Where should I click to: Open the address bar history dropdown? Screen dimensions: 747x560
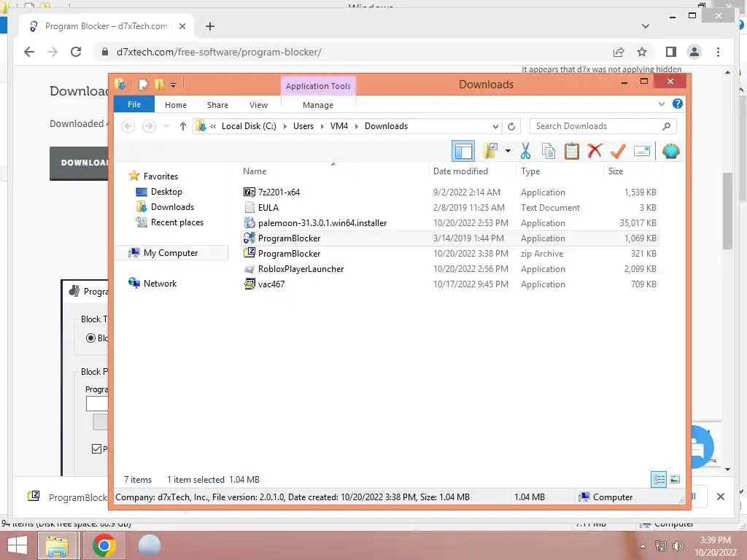coord(495,126)
